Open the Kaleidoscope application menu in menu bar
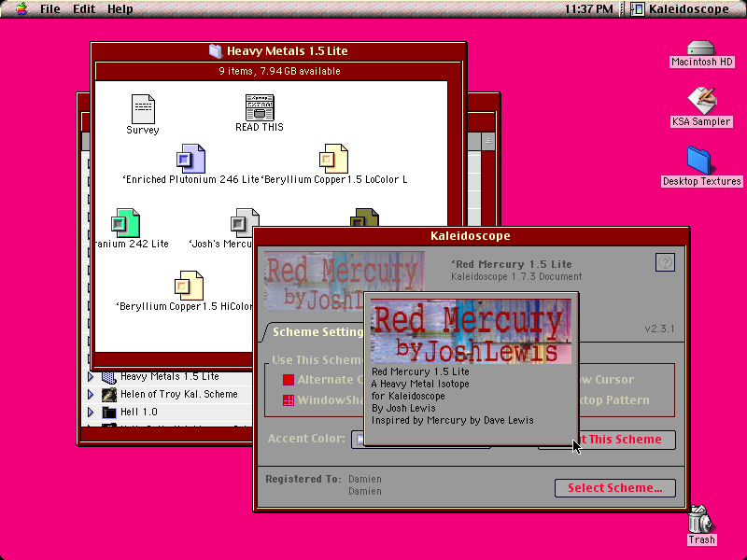The height and width of the screenshot is (560, 747). coord(681,8)
